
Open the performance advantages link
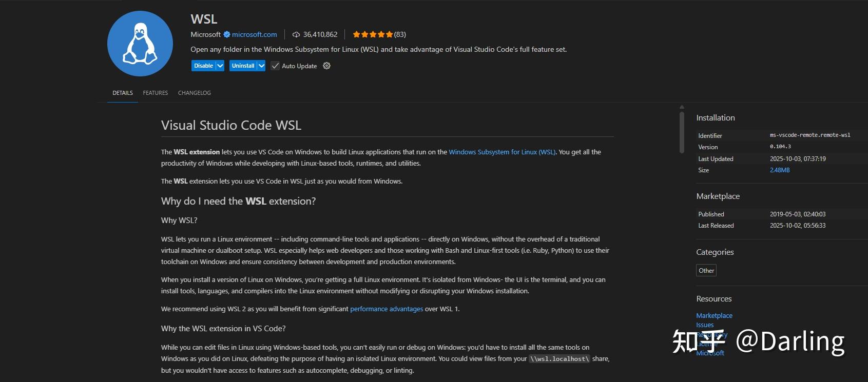[387, 309]
